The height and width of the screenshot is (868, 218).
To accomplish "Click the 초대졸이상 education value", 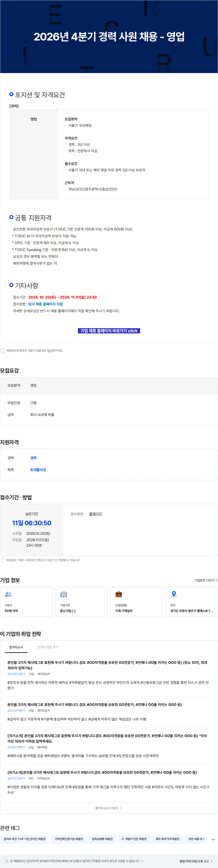I will point(38,470).
